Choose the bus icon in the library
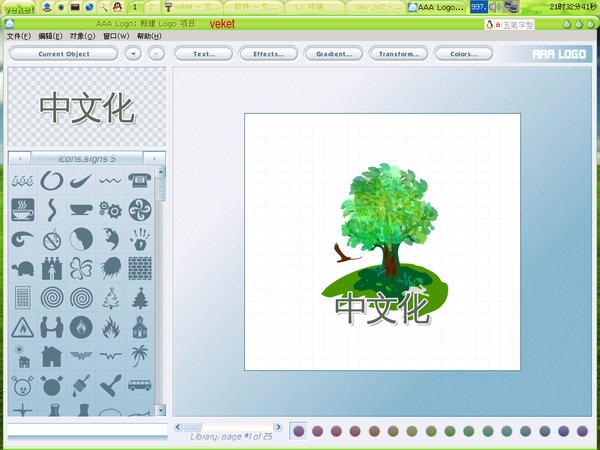Image resolution: width=600 pixels, height=450 pixels. [x=139, y=385]
